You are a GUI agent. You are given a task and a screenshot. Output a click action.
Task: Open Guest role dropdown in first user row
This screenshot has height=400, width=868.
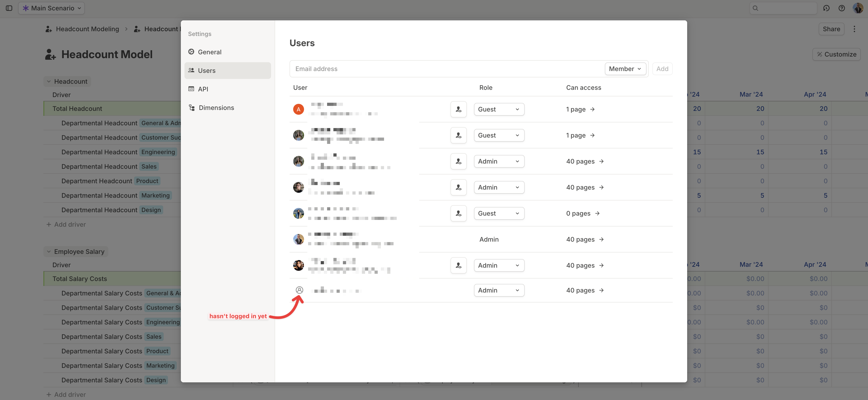(x=499, y=109)
